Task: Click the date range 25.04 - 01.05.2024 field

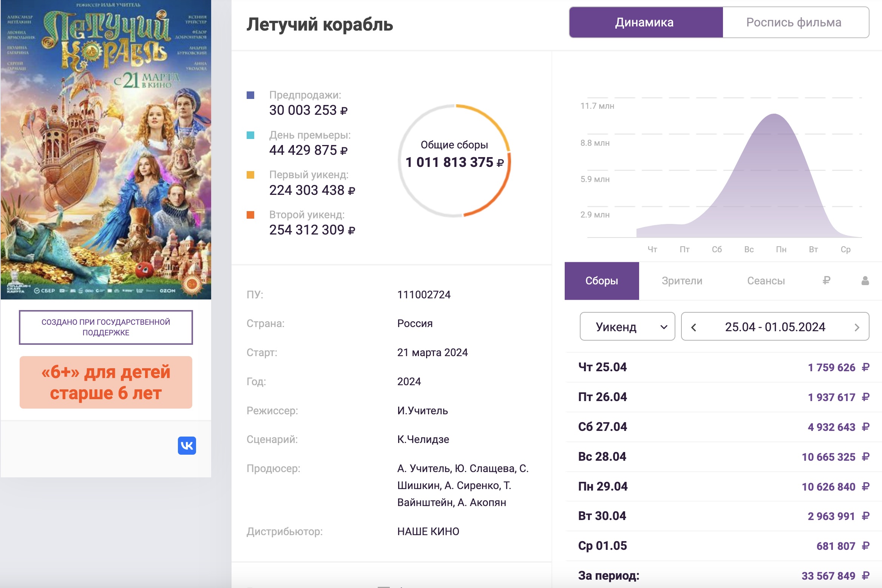Action: 775,327
